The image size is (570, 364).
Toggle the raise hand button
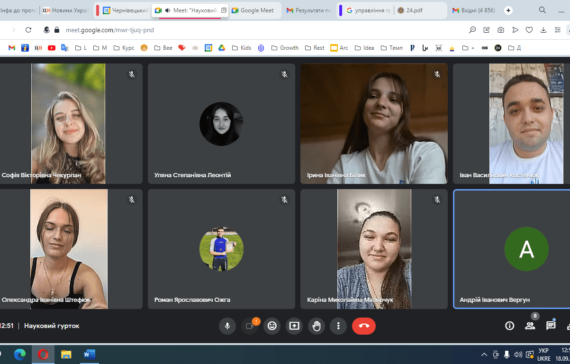(317, 326)
